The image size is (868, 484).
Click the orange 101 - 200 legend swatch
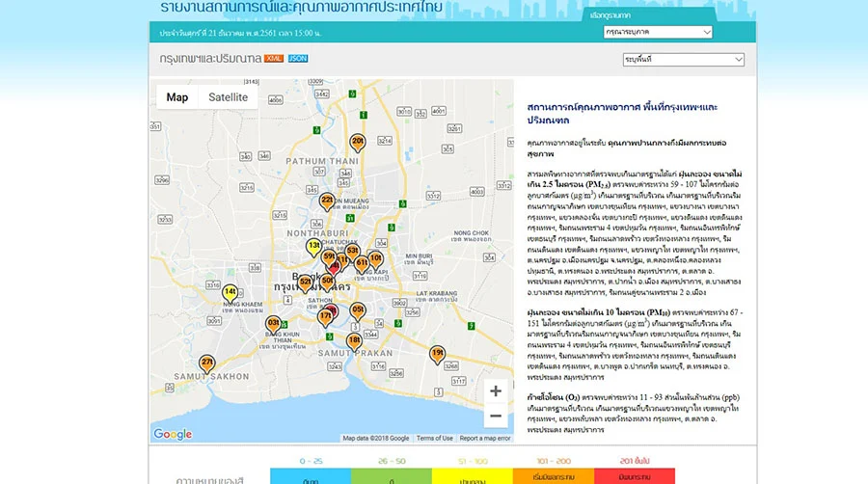coord(554,476)
